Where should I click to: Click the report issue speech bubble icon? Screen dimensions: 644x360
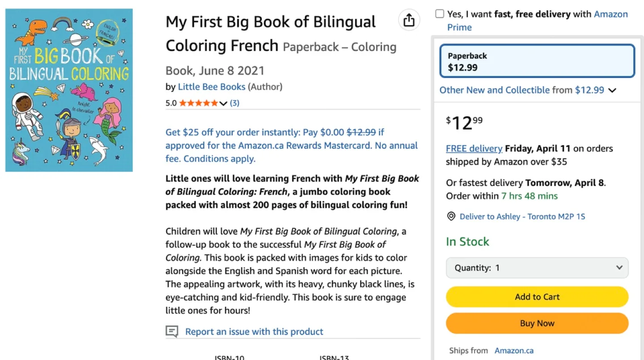pyautogui.click(x=172, y=331)
